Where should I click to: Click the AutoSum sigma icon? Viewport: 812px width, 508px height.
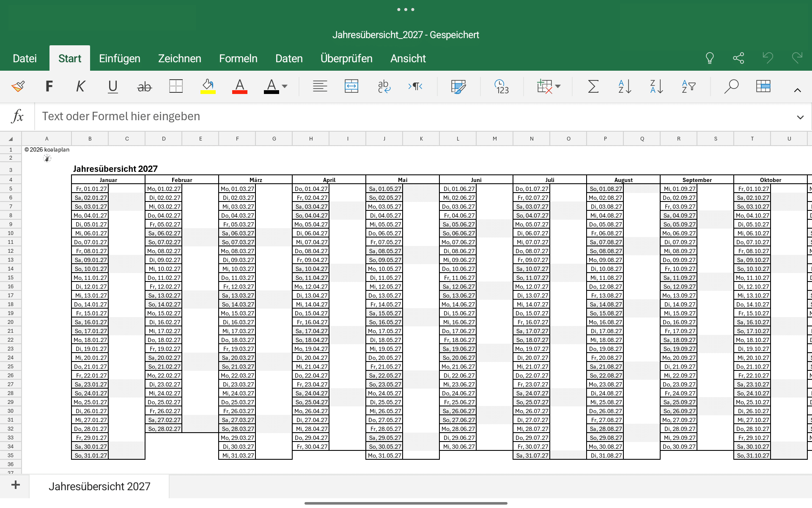pyautogui.click(x=593, y=86)
